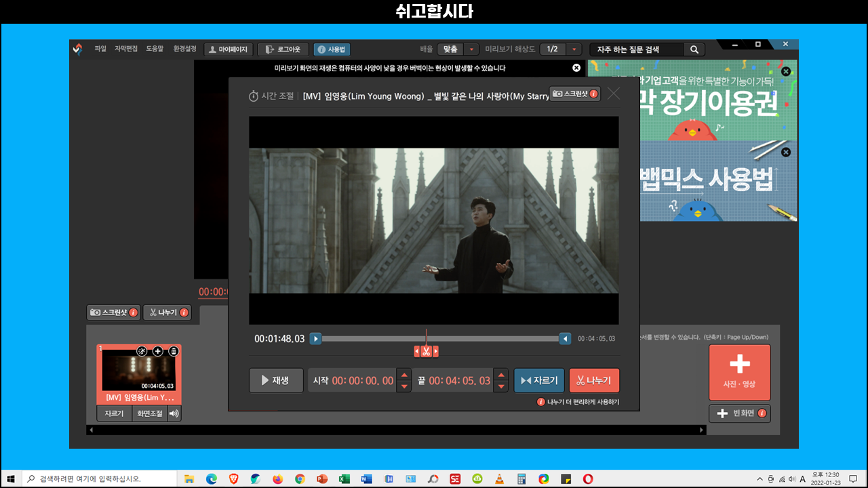Click the seek bar track in dialog
868x488 pixels.
coord(440,339)
